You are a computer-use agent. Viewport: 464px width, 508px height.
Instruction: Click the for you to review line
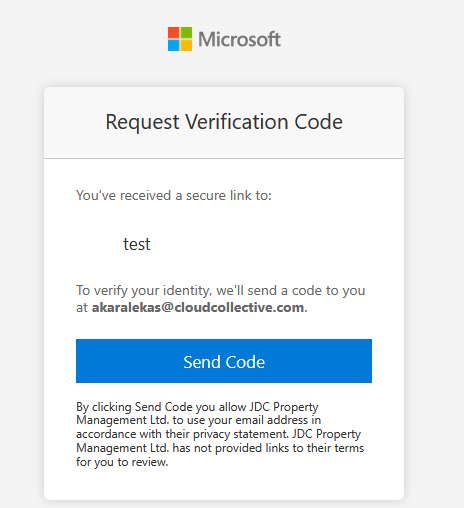pos(122,462)
